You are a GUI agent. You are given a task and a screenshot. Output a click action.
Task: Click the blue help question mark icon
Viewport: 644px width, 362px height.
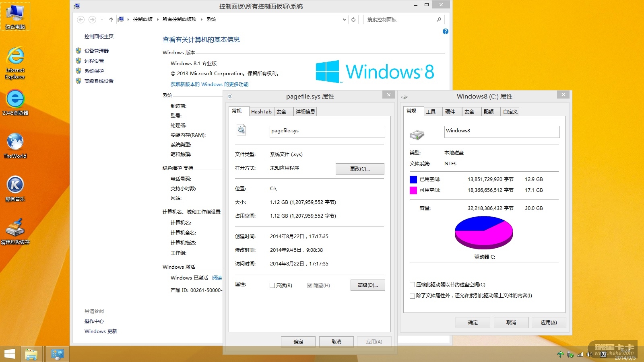click(446, 31)
